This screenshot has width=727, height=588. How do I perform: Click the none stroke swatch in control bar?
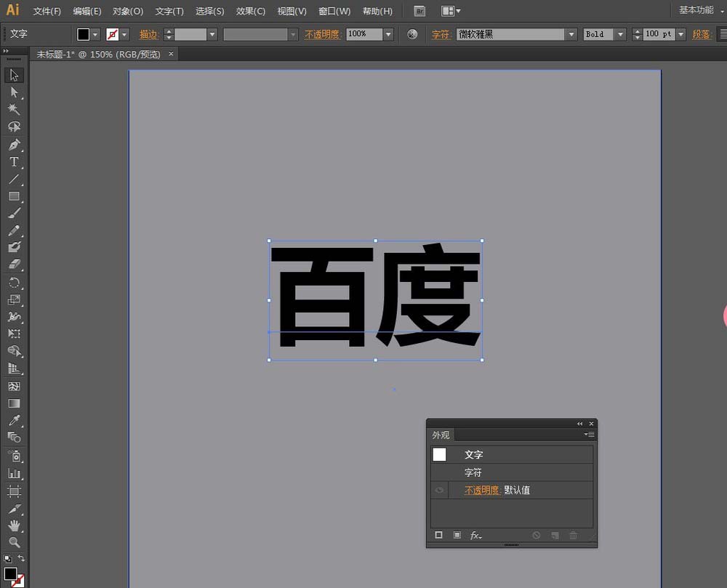coord(112,34)
